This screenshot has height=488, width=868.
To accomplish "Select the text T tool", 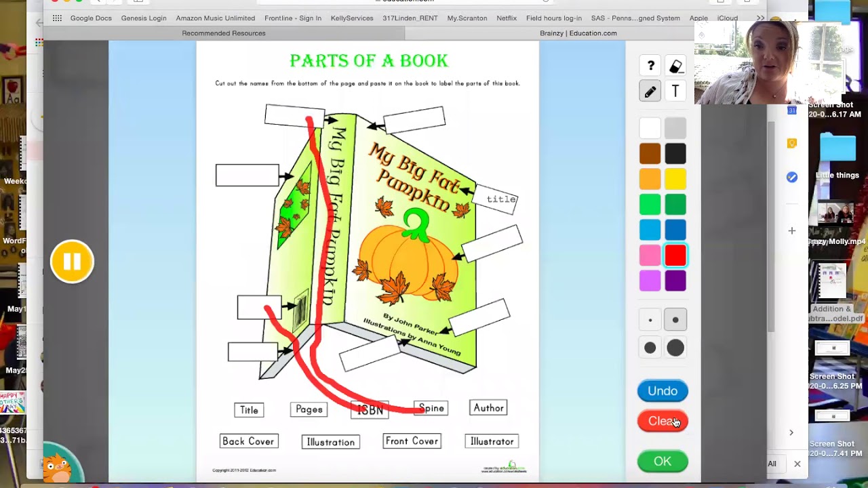I will click(675, 91).
